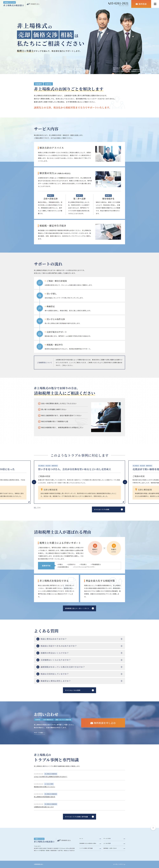Image resolution: width=159 pixels, height=868 pixels.
Task: Expand FAQ 相談に費用はかかりますか？ plus sign
Action: coord(121,639)
